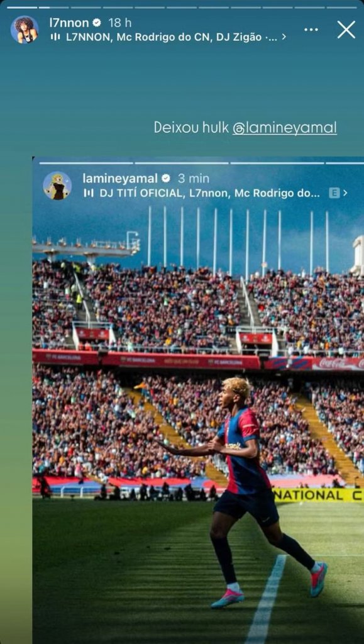Expand the DJ TITÍ OFICIAL track chevron
364x644 pixels.
point(345,193)
